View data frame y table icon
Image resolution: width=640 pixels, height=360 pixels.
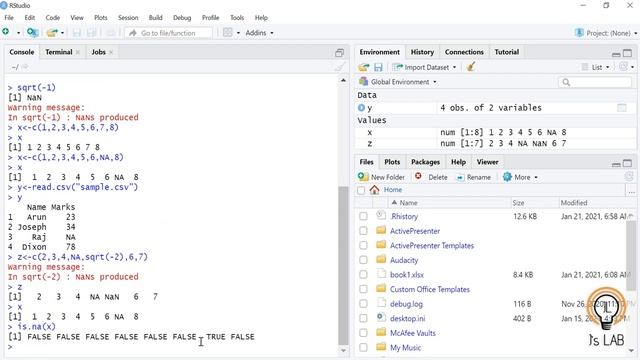(622, 108)
